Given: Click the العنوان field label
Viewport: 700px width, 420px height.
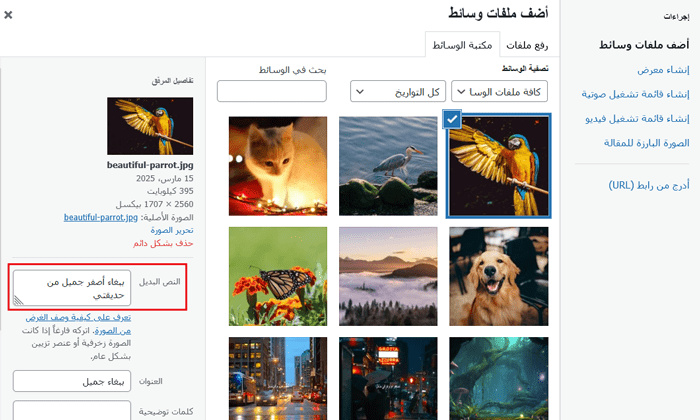Looking at the screenshot, I should pos(151,382).
